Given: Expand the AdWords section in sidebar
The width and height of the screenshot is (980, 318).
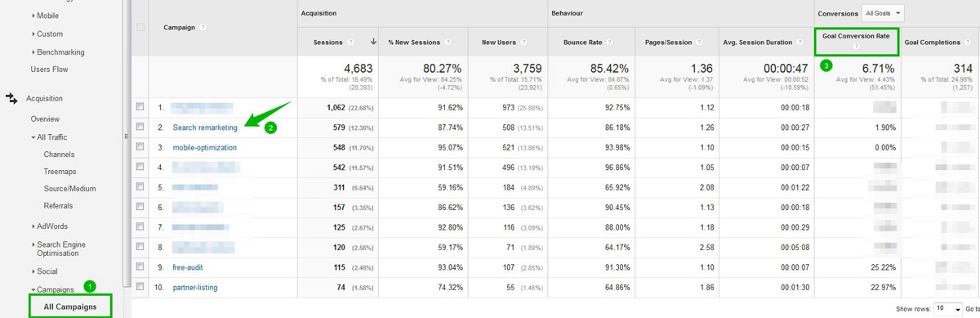Looking at the screenshot, I should [51, 226].
